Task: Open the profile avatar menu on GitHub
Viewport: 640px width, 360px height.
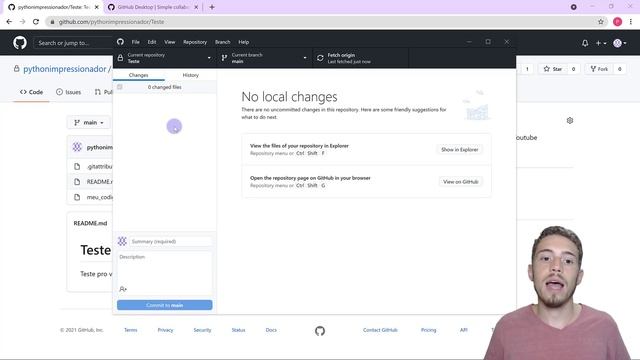Action: (620, 43)
